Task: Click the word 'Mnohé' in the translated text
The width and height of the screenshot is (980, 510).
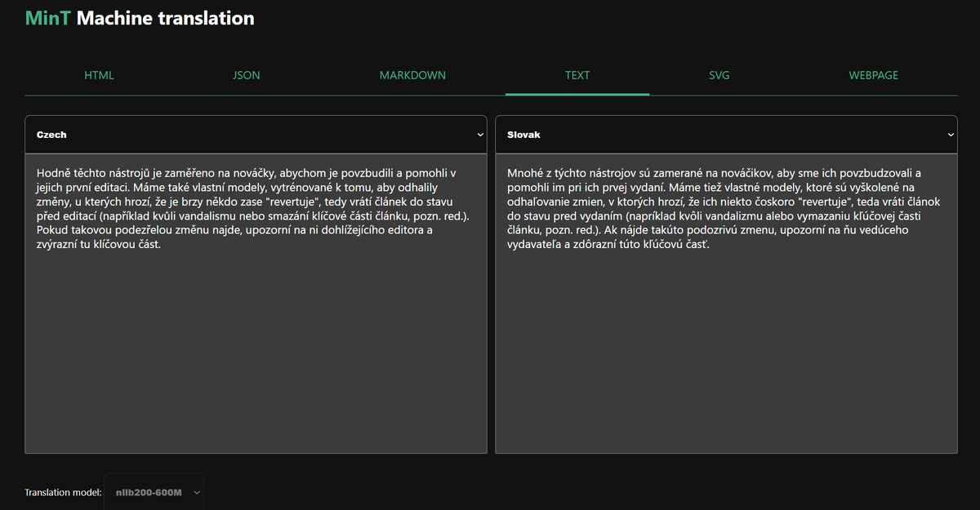Action: [524, 173]
